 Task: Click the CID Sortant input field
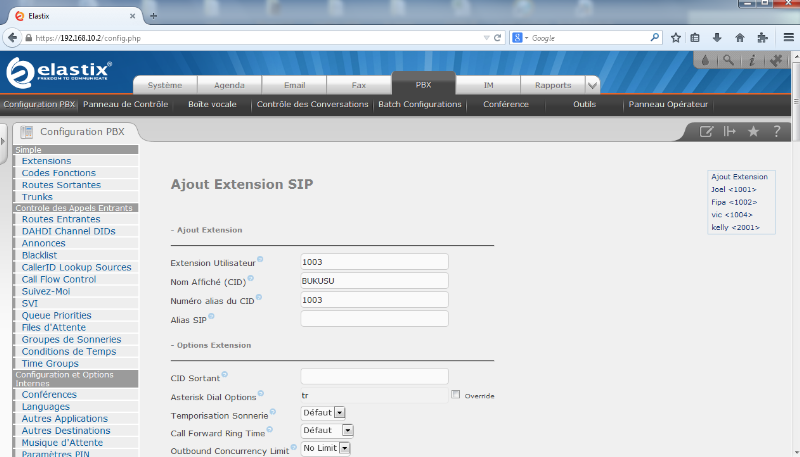tap(374, 376)
